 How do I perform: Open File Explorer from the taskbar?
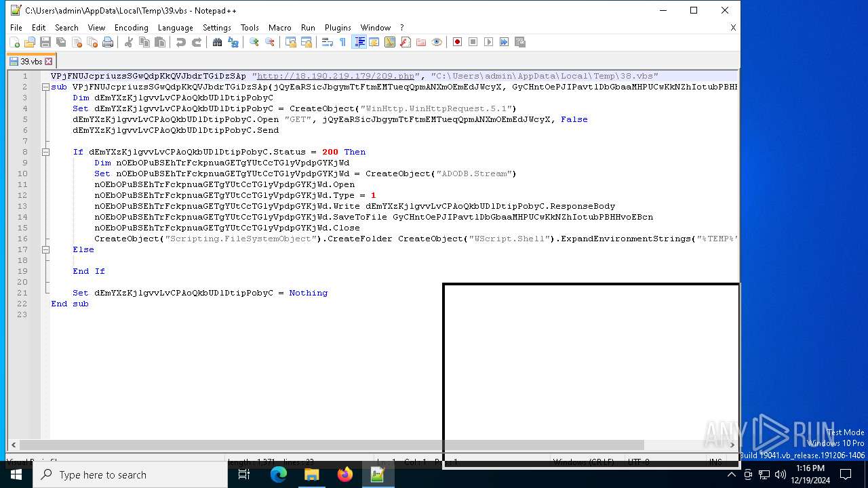pos(311,474)
